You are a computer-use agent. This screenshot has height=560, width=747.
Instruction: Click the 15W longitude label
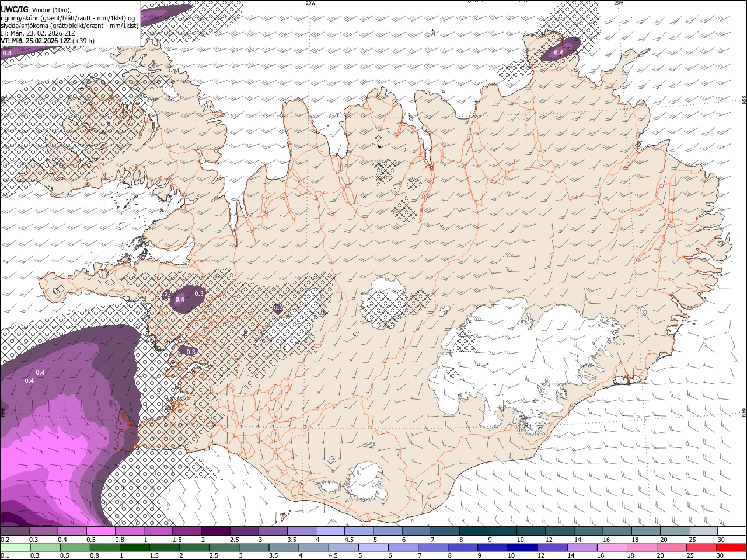618,3
